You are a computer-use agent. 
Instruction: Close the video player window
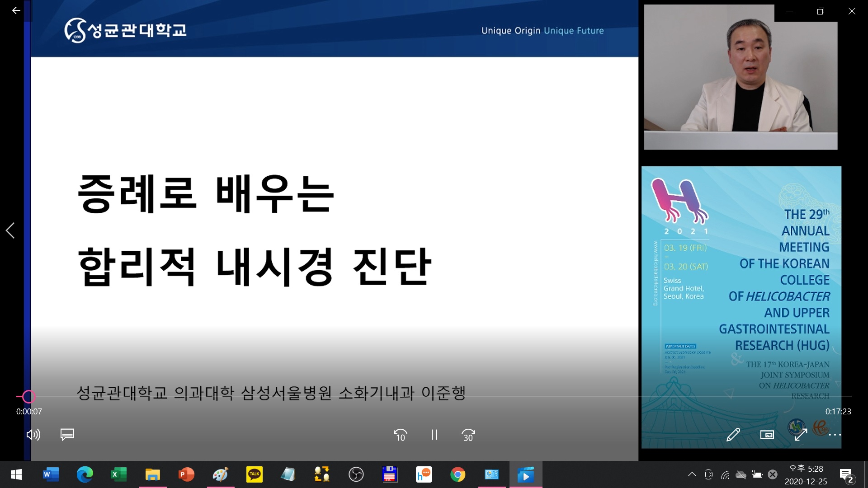852,11
